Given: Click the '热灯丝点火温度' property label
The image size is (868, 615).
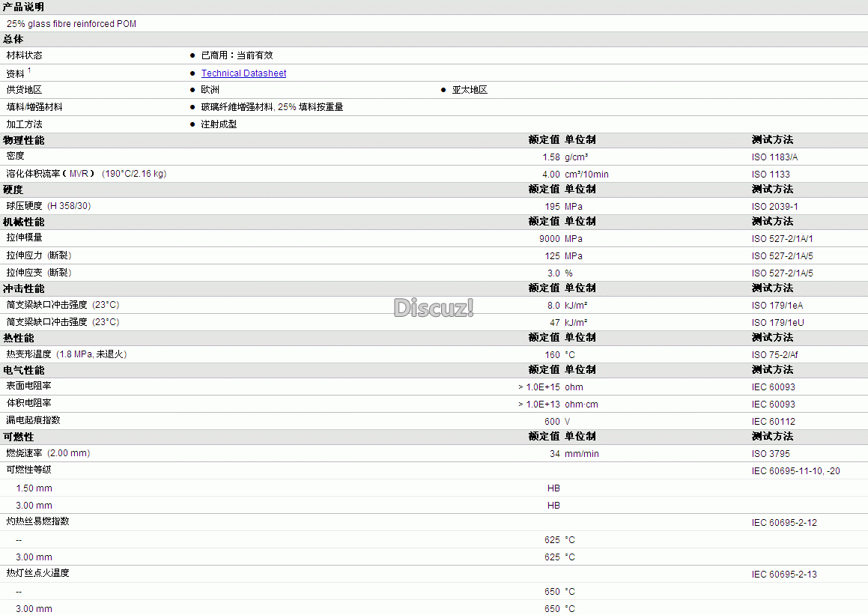Looking at the screenshot, I should click(x=37, y=573).
